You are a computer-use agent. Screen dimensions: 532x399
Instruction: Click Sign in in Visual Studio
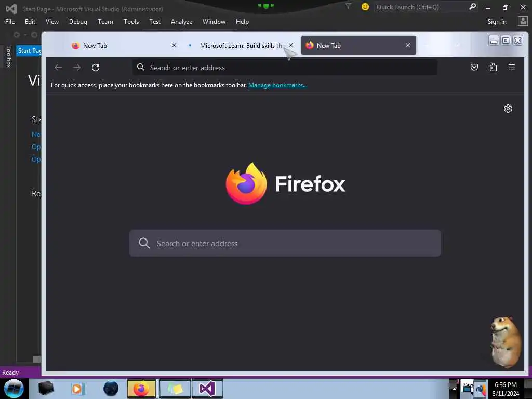click(x=497, y=22)
